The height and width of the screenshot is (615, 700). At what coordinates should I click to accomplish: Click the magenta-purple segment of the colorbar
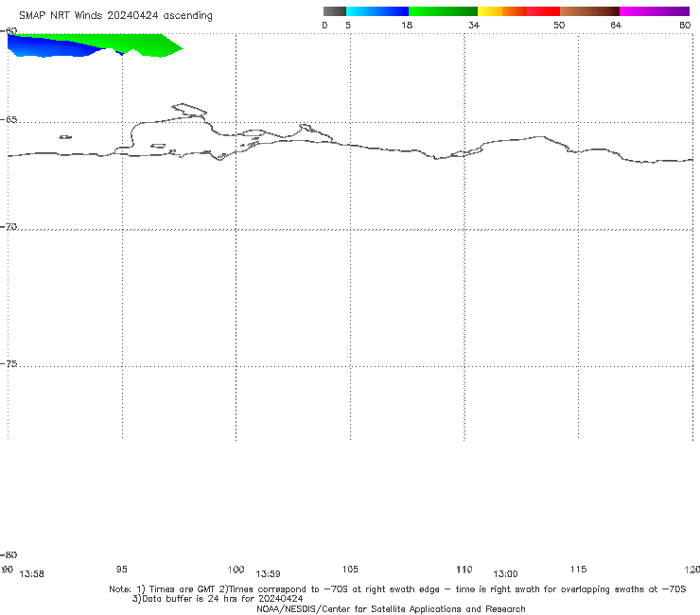coord(655,11)
